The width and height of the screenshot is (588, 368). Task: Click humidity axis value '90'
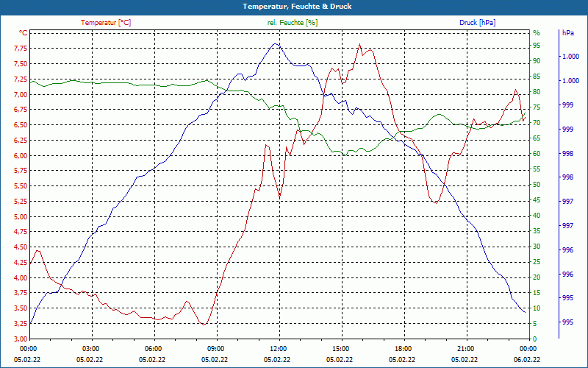537,61
